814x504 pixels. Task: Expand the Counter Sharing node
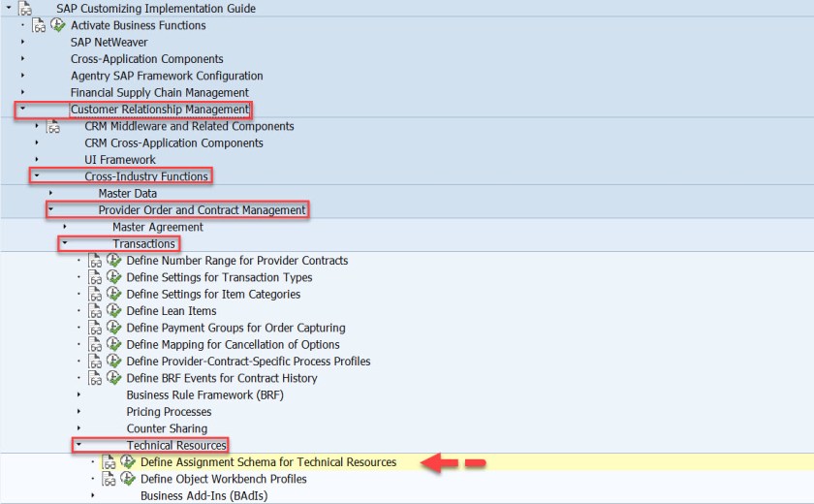click(x=78, y=427)
